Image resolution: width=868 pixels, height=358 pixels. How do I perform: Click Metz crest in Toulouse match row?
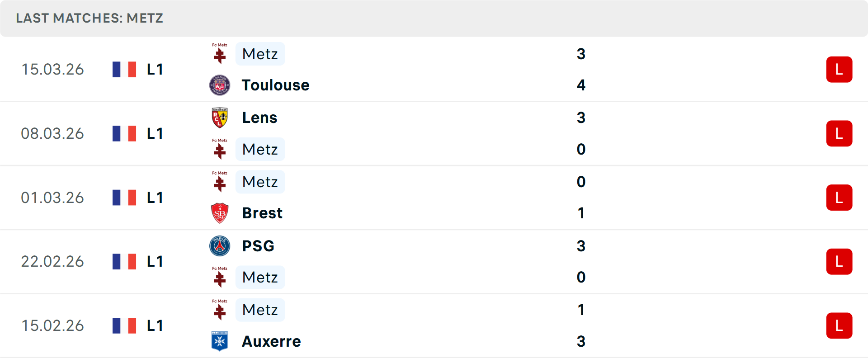coord(220,54)
